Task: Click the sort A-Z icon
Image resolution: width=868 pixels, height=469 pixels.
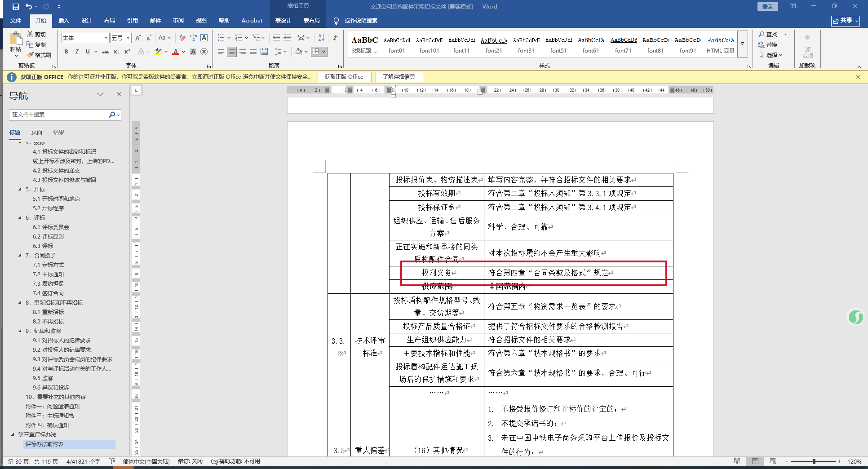Action: pos(321,38)
